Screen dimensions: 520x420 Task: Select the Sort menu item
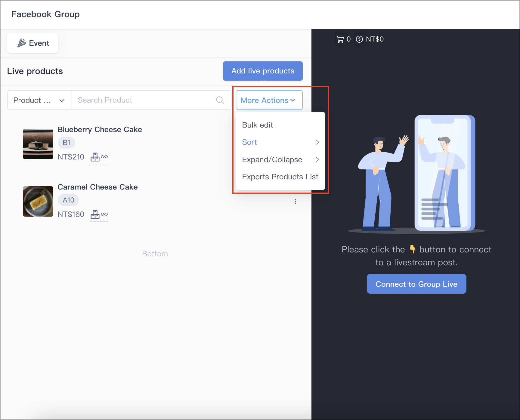[x=280, y=142]
